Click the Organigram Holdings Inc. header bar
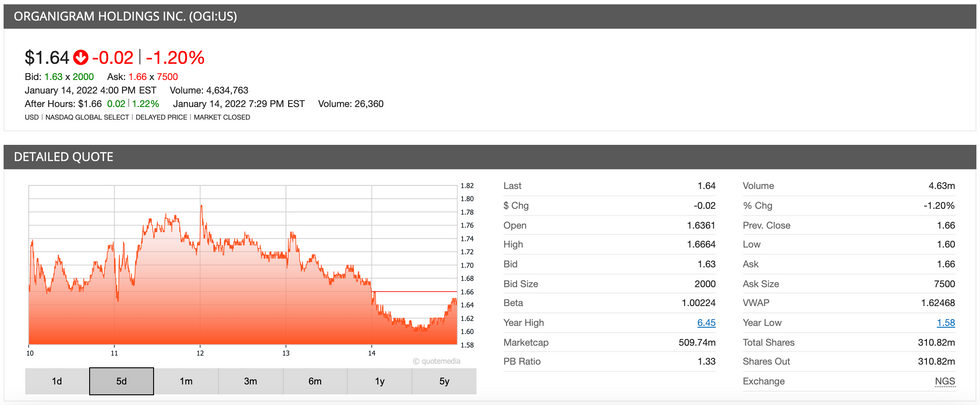The width and height of the screenshot is (980, 405). click(489, 17)
